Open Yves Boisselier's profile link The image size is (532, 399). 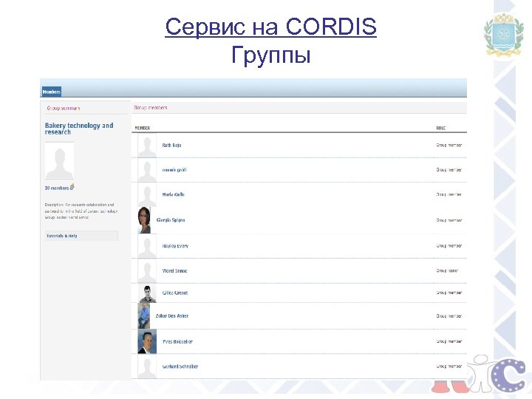tap(177, 341)
